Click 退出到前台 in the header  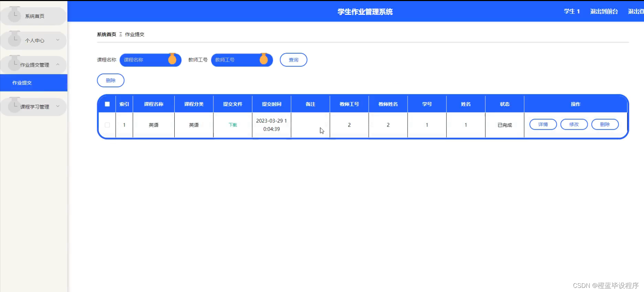(604, 11)
